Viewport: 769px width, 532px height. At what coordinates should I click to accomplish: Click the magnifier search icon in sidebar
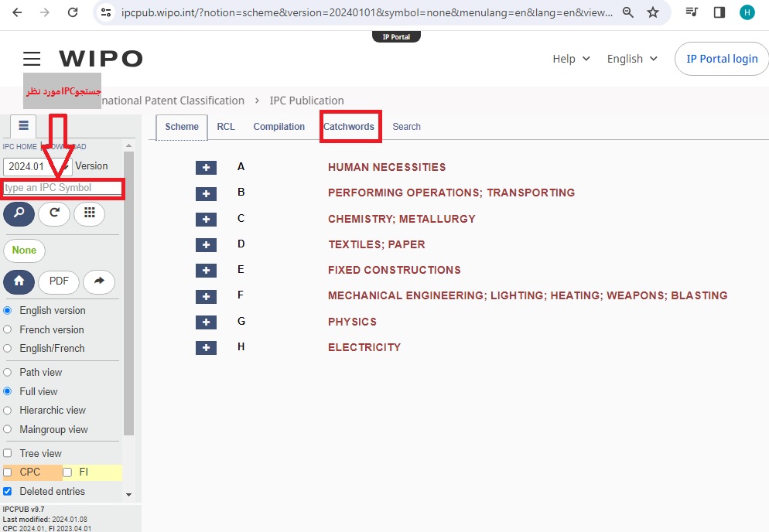(x=19, y=213)
